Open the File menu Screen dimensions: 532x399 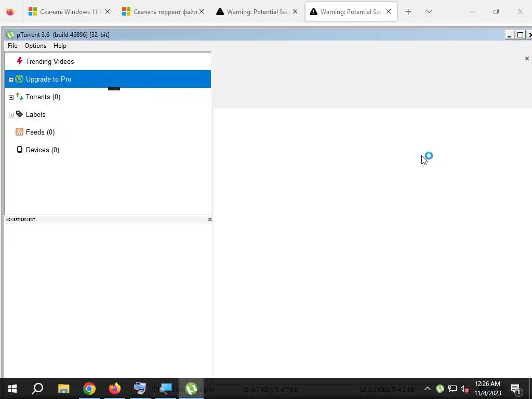pos(12,46)
